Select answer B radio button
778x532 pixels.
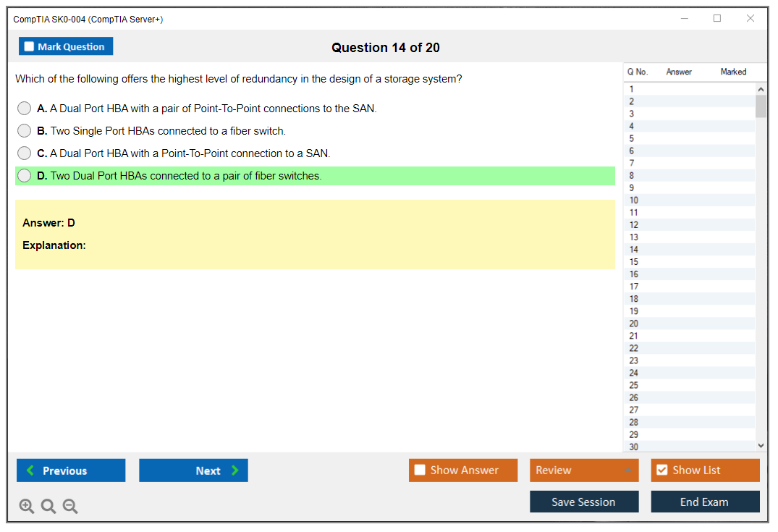[x=25, y=131]
